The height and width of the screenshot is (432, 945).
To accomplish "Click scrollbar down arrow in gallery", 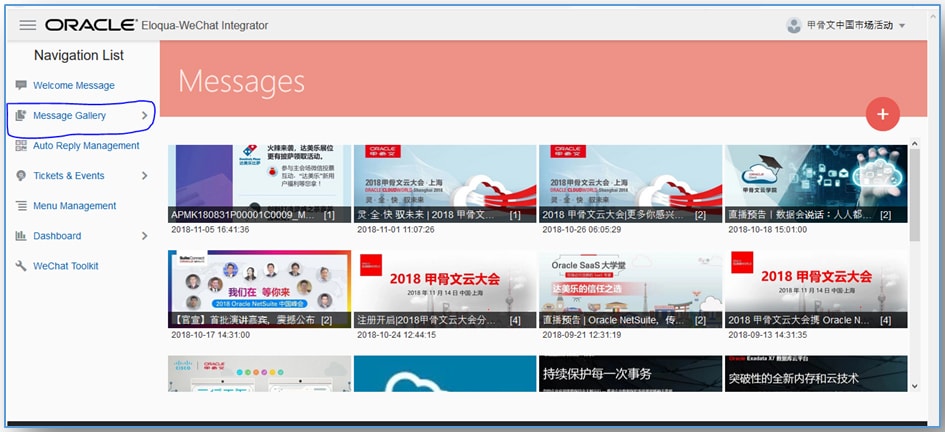I will (914, 386).
